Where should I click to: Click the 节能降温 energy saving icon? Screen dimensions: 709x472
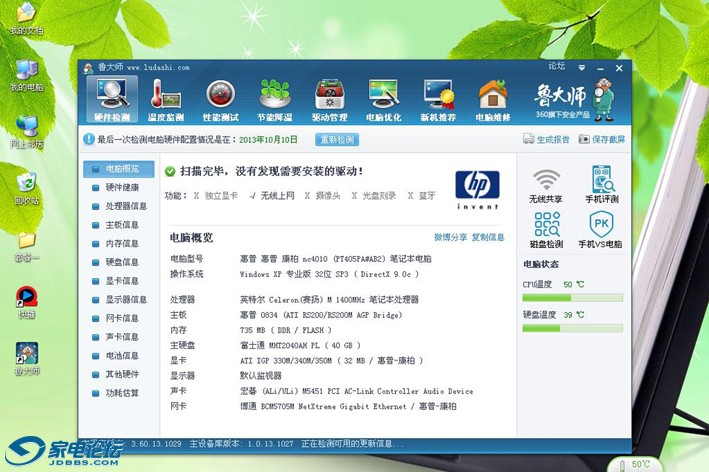coord(275,99)
